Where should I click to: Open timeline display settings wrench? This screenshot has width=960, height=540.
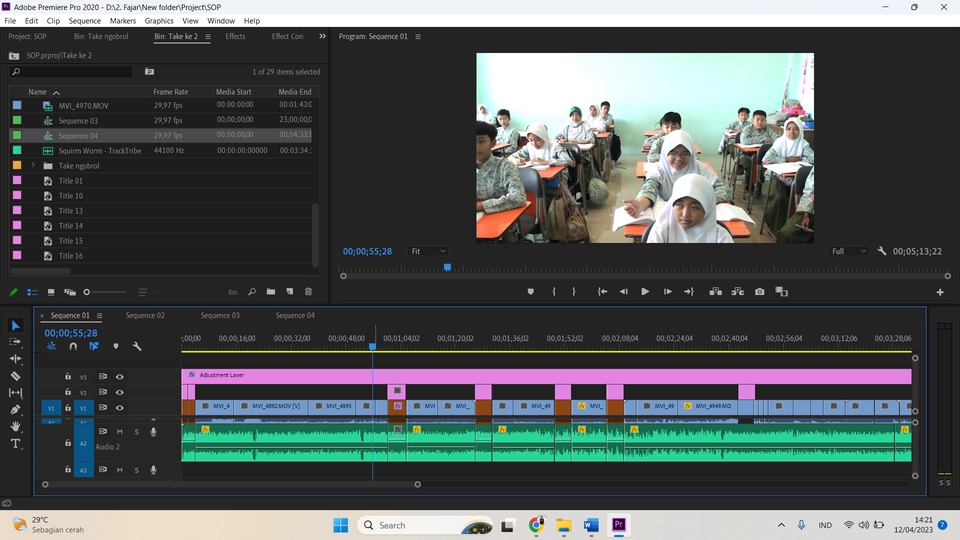pyautogui.click(x=137, y=347)
